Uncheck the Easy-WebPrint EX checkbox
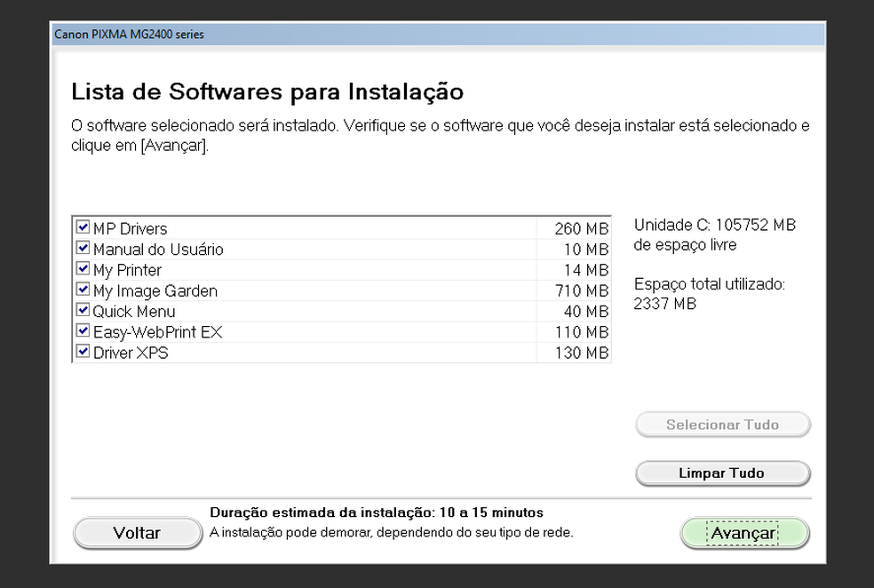 [83, 330]
